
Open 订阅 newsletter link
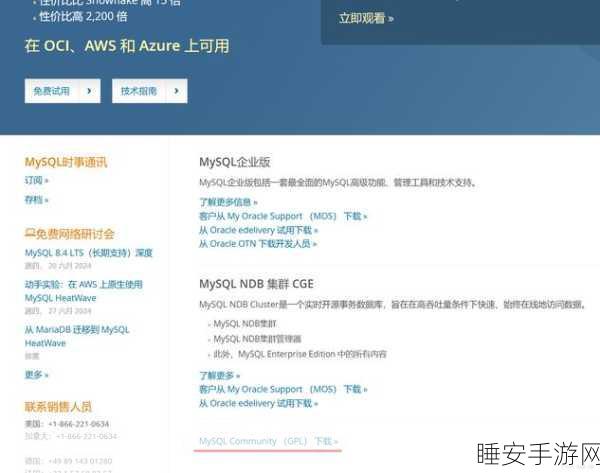tap(36, 180)
